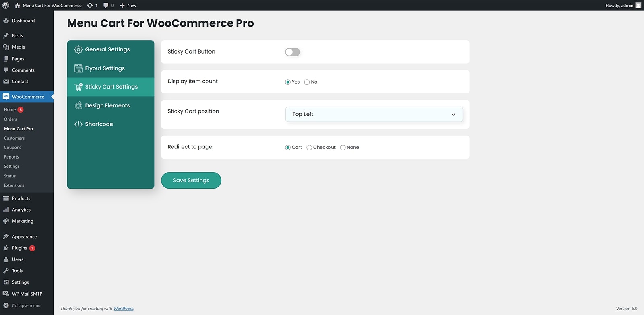Click the WooCommerce logo icon
Screen dimensions: 644x315
[x=6, y=97]
